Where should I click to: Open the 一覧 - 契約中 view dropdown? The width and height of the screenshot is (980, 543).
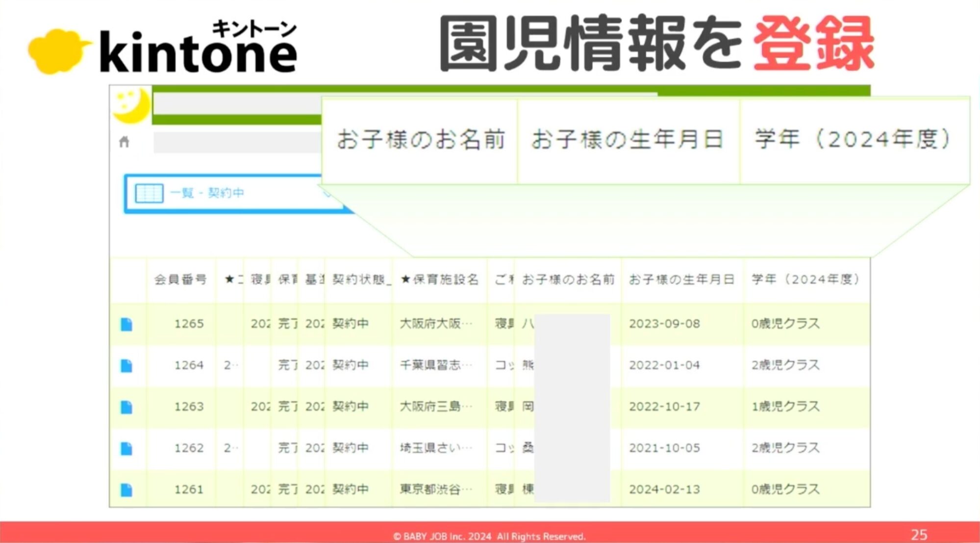234,193
